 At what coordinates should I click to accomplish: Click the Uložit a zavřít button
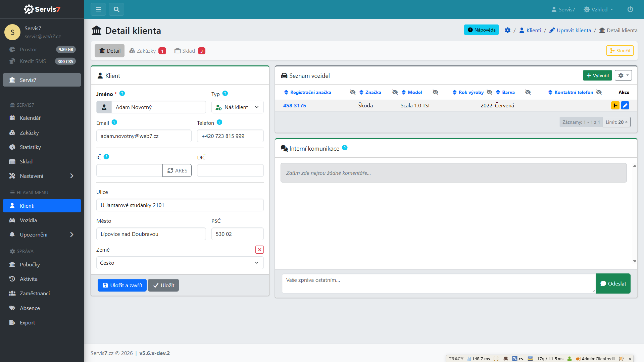122,285
